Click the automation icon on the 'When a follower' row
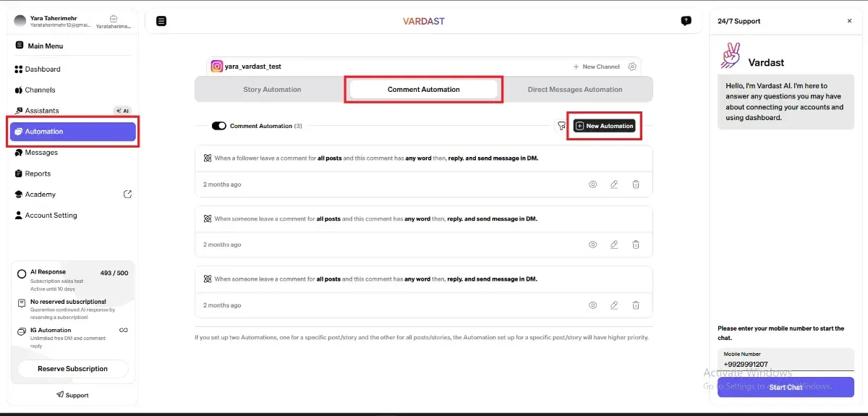Viewport: 868px width, 416px height. pyautogui.click(x=208, y=158)
